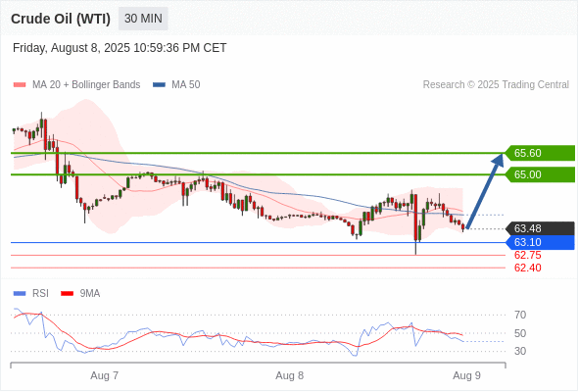Click the 63.10 pivot price tag

pos(540,242)
